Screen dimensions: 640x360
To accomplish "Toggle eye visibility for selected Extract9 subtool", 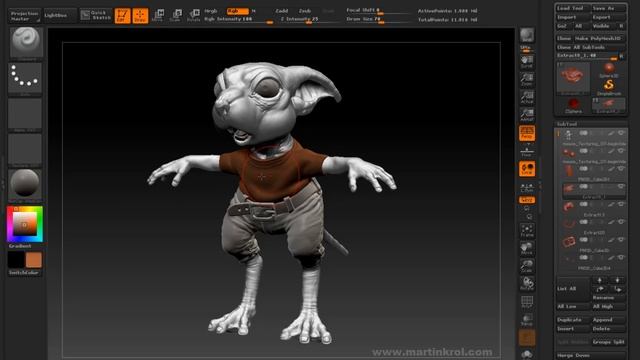I will click(x=621, y=186).
